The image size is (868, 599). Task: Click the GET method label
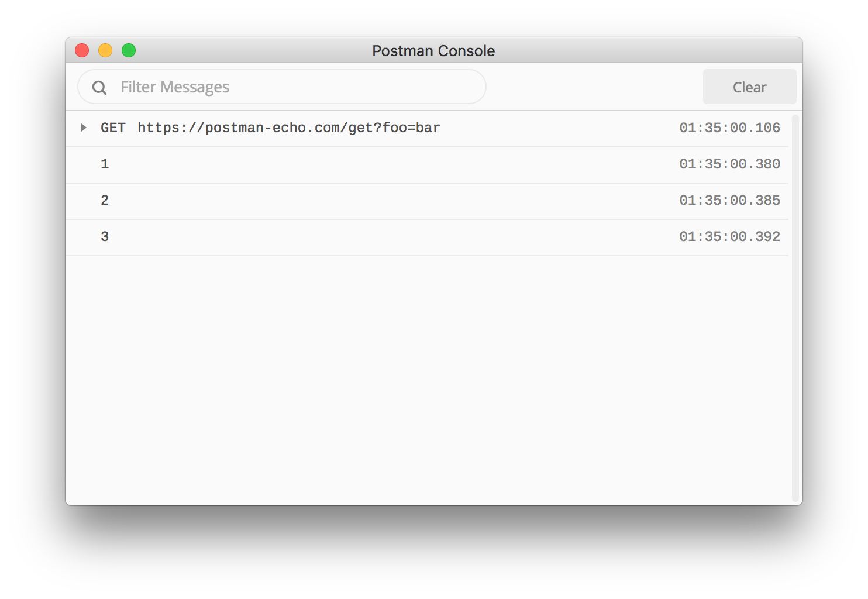click(x=113, y=128)
